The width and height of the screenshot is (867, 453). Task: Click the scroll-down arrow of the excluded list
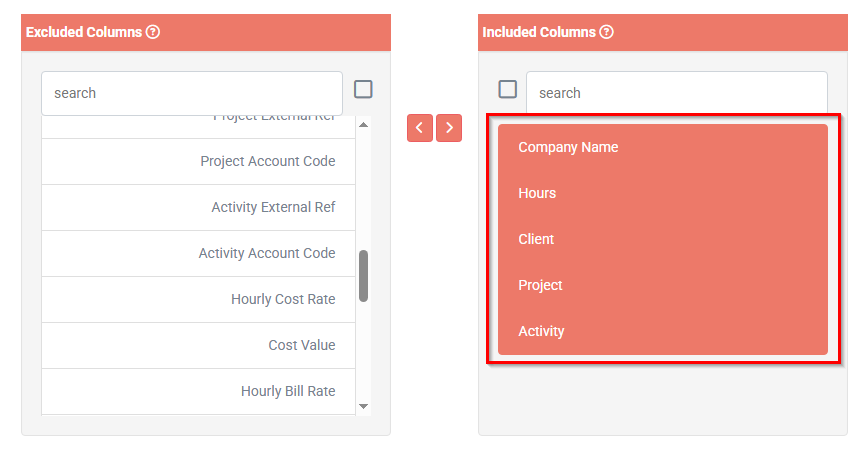pos(363,407)
